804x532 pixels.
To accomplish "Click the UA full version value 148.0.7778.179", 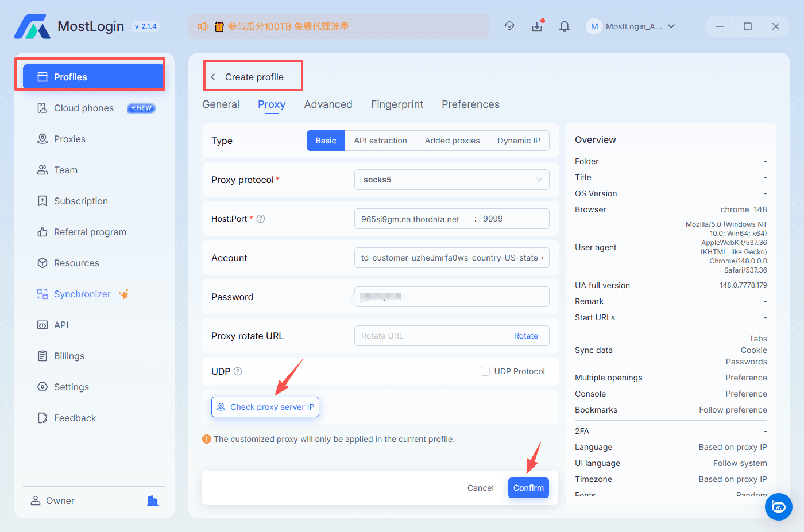I will pos(743,285).
